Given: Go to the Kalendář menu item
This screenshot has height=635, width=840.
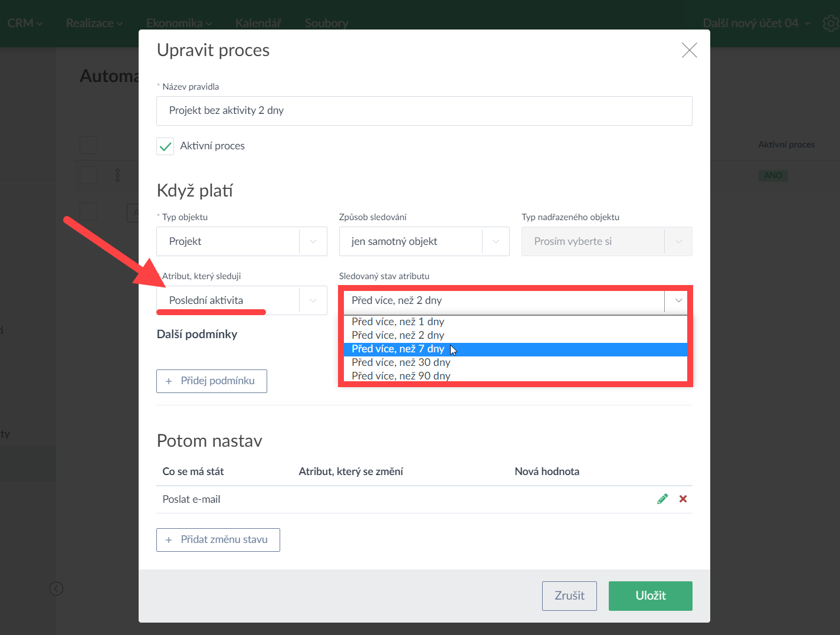Looking at the screenshot, I should 258,24.
